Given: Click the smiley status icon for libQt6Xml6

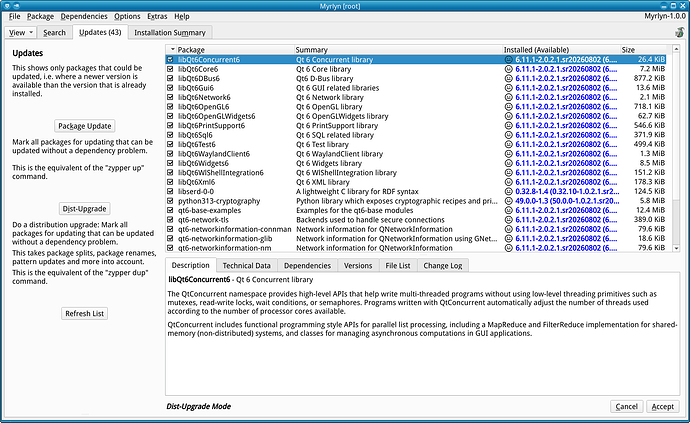Looking at the screenshot, I should click(508, 182).
